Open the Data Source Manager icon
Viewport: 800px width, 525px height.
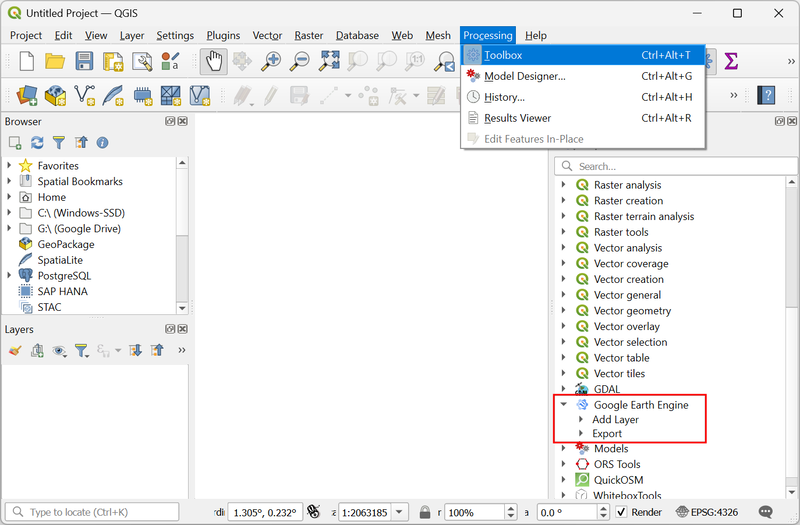pyautogui.click(x=27, y=95)
